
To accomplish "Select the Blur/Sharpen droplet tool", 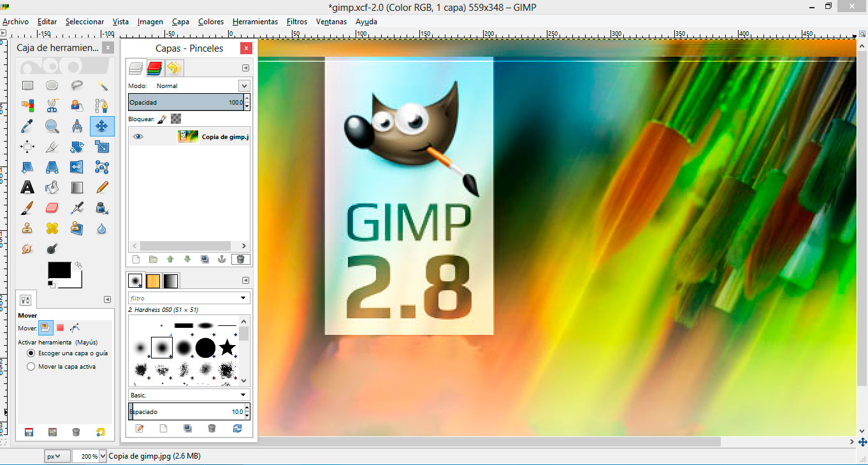I will point(102,228).
